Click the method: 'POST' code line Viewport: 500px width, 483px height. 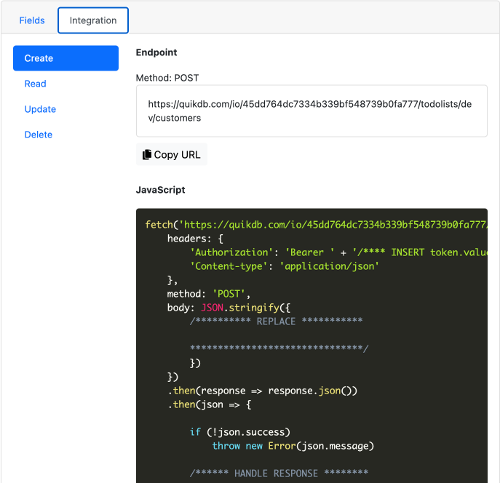coord(209,294)
